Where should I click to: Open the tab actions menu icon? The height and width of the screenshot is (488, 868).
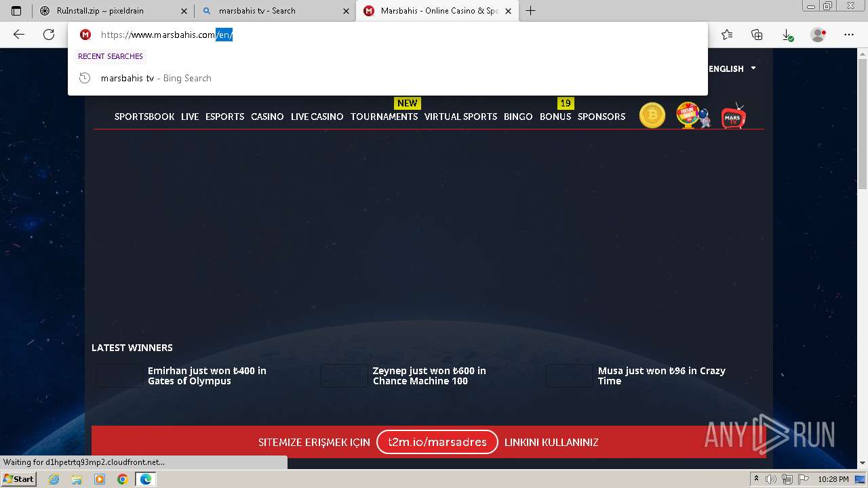tap(16, 11)
